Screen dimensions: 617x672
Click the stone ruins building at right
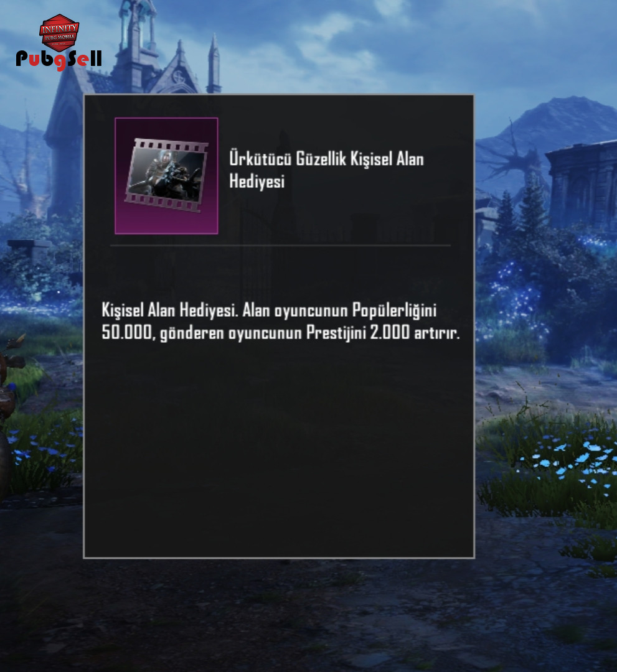[x=582, y=184]
